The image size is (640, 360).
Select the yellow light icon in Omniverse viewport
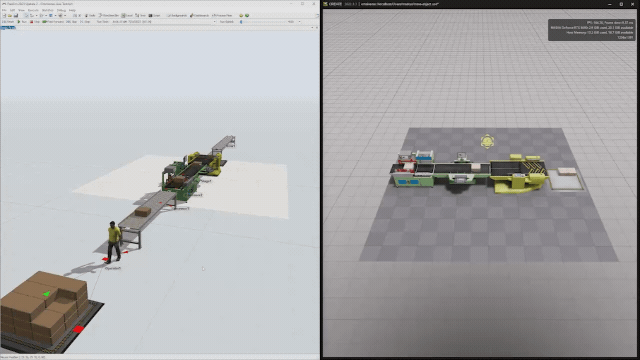(487, 142)
